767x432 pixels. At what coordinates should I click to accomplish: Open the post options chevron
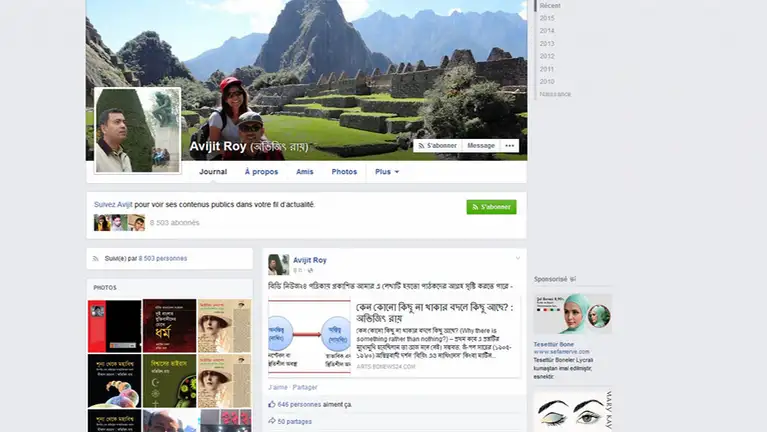coord(517,259)
